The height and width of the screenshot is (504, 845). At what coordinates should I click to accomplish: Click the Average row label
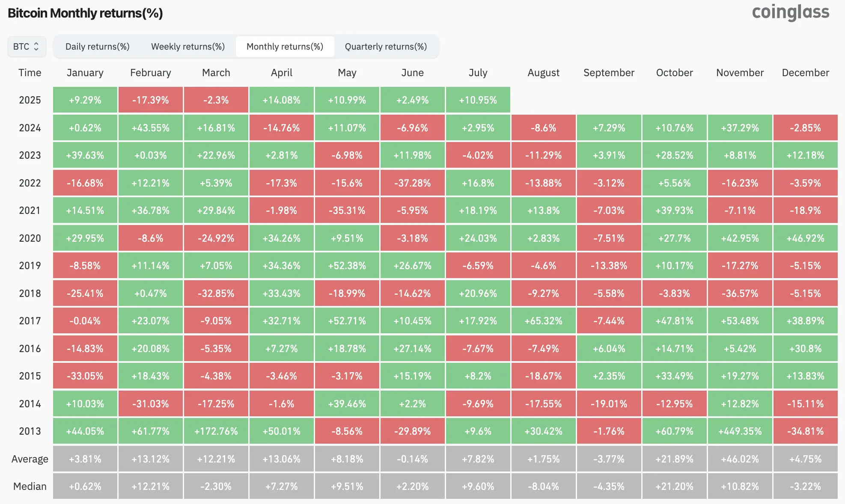point(30,459)
